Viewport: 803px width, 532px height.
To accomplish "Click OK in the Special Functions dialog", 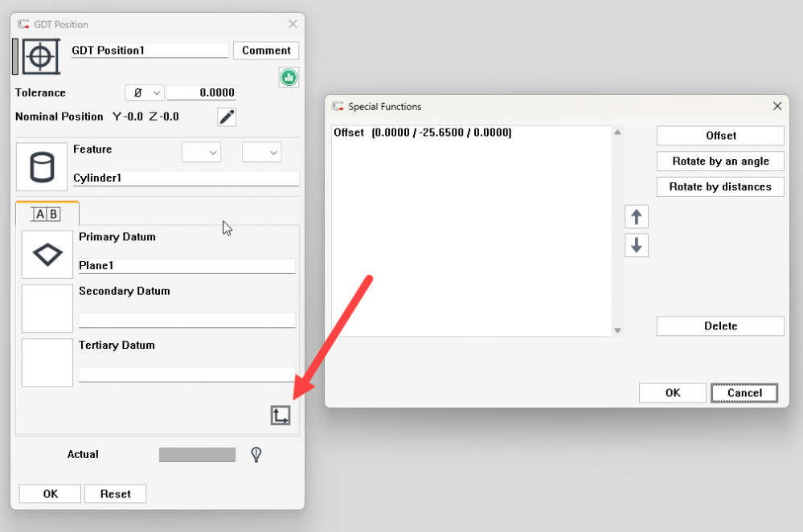I will pyautogui.click(x=673, y=393).
